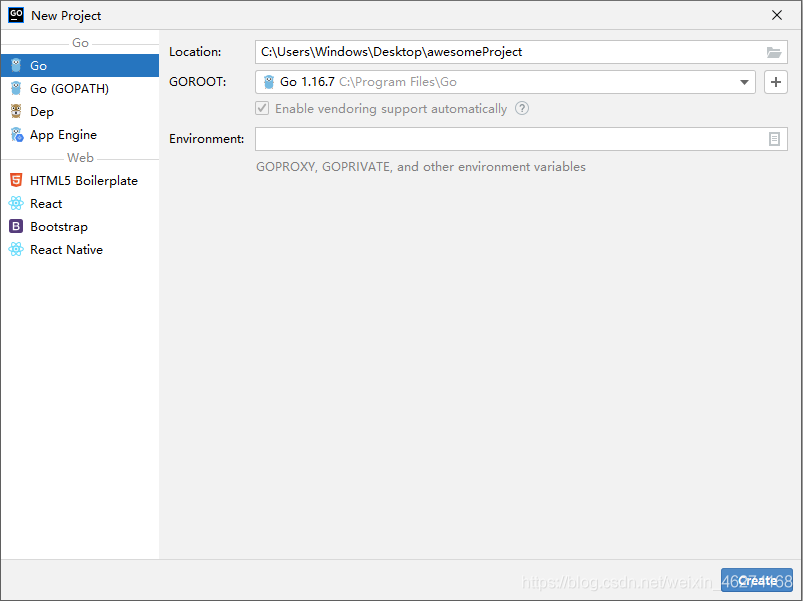Viewport: 803px width, 601px height.
Task: Add a new GOROOT SDK
Action: 776,82
